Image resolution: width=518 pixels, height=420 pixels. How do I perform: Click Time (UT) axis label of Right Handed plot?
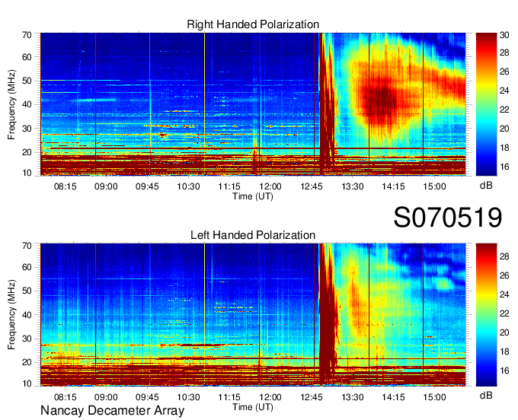click(x=253, y=196)
